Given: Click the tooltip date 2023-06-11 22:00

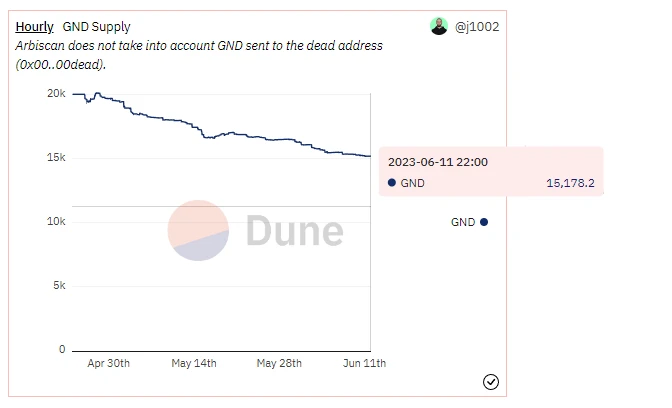Looking at the screenshot, I should click(x=438, y=162).
